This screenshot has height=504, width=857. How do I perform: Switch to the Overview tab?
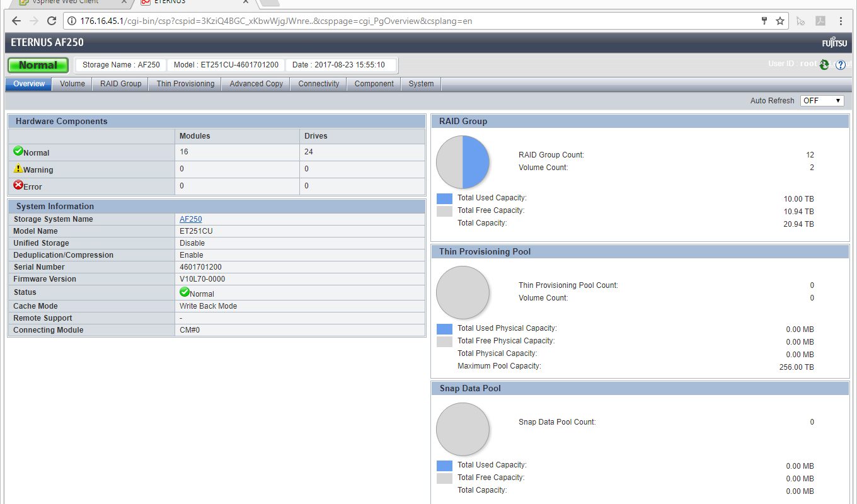[29, 84]
